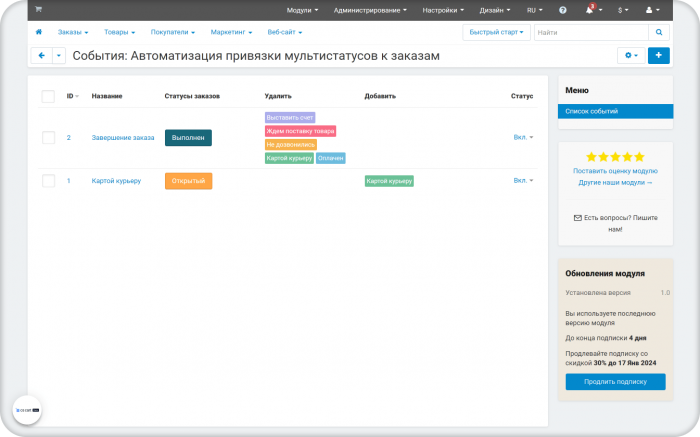Viewport: 700px width, 437px height.
Task: Click Поставить оценку модулю link
Action: (615, 171)
